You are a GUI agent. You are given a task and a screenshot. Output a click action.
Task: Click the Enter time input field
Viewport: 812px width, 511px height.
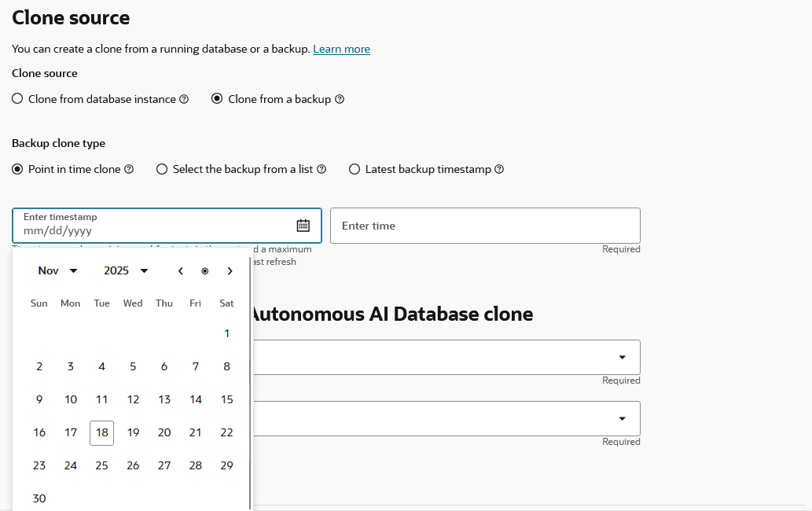click(x=484, y=226)
